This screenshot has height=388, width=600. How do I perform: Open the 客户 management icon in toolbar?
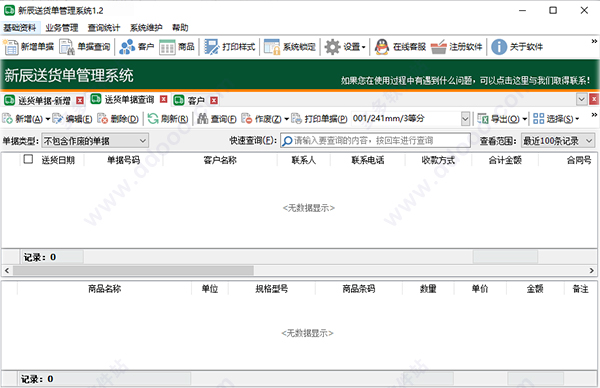pyautogui.click(x=137, y=47)
